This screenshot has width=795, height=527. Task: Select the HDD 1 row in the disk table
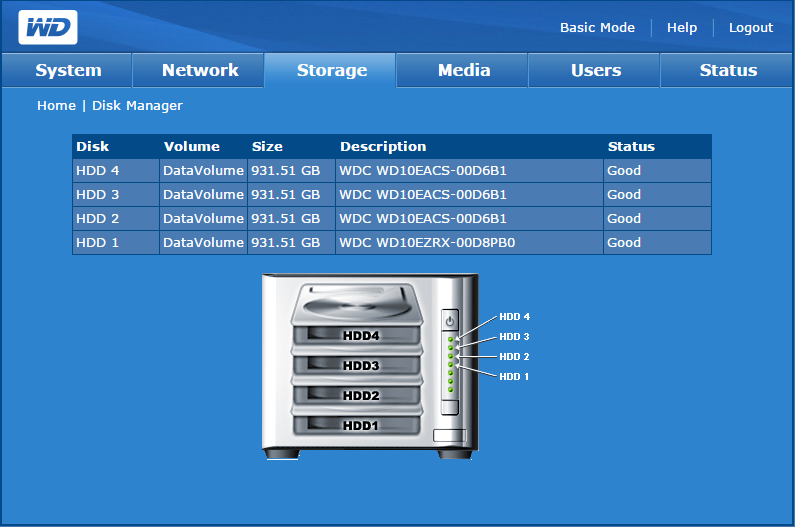pos(391,242)
